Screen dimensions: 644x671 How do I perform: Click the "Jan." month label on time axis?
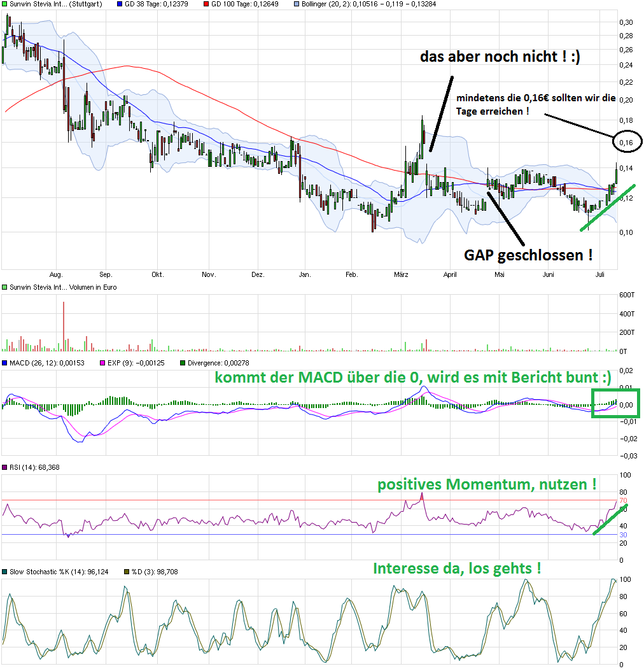305,275
